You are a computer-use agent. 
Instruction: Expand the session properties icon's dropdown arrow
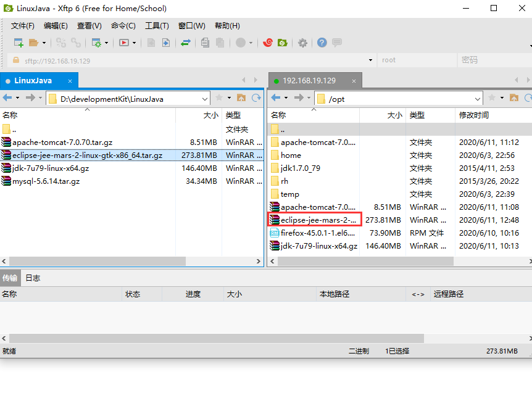click(x=107, y=43)
